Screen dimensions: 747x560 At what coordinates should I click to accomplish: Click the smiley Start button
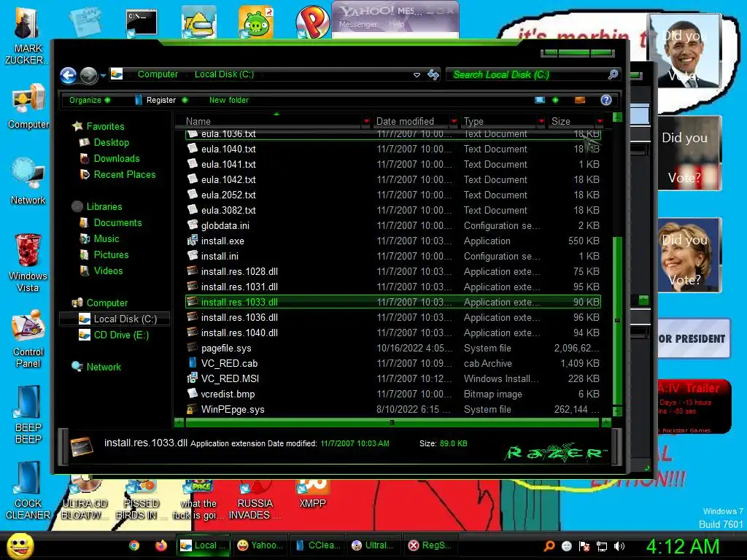[x=20, y=545]
